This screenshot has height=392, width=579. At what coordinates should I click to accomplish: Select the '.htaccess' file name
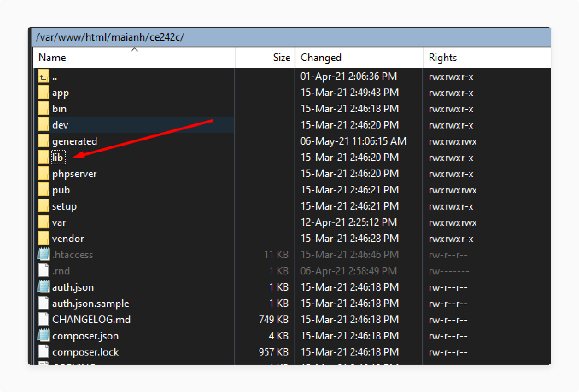coord(73,255)
